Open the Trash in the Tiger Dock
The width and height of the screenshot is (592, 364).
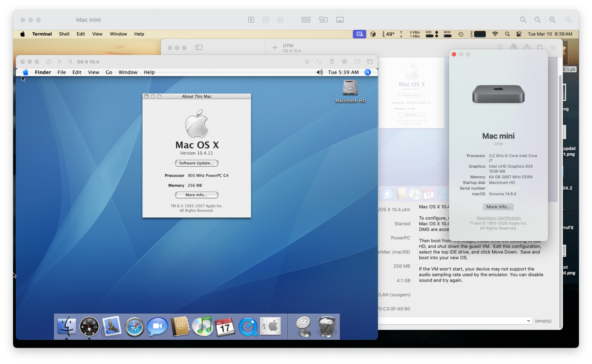(x=327, y=327)
